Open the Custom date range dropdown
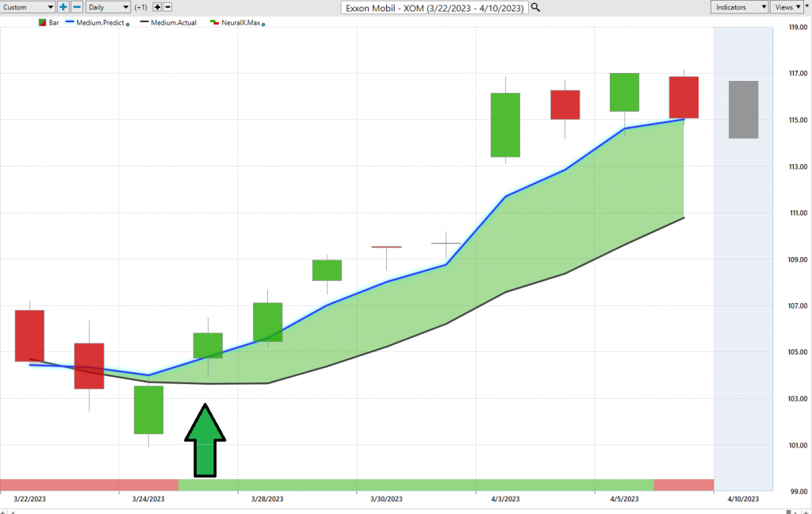812x514 pixels. [x=28, y=7]
